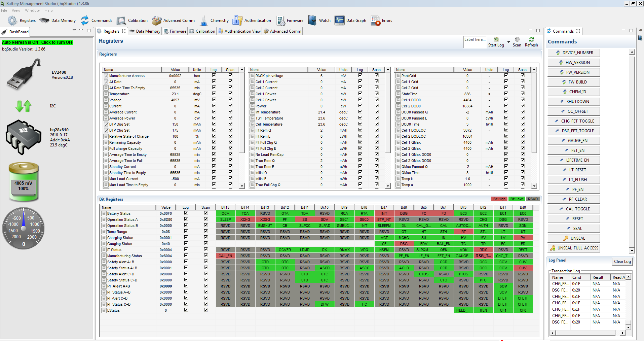This screenshot has width=644, height=341.
Task: Toggle Scan checkbox for Operation Status A
Action: click(206, 219)
